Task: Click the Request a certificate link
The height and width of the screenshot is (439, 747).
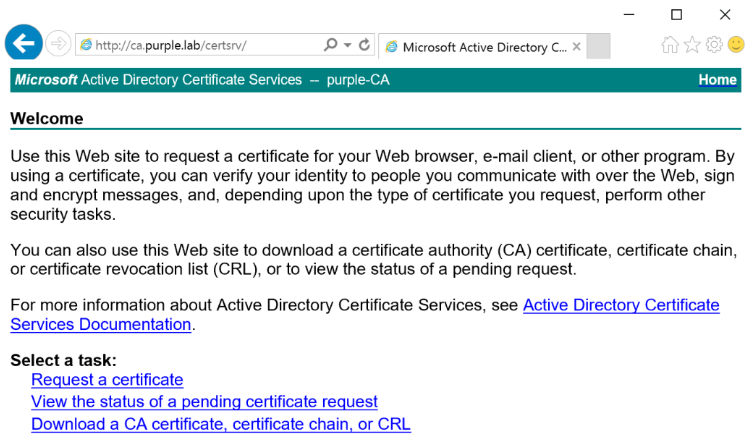Action: pos(107,379)
